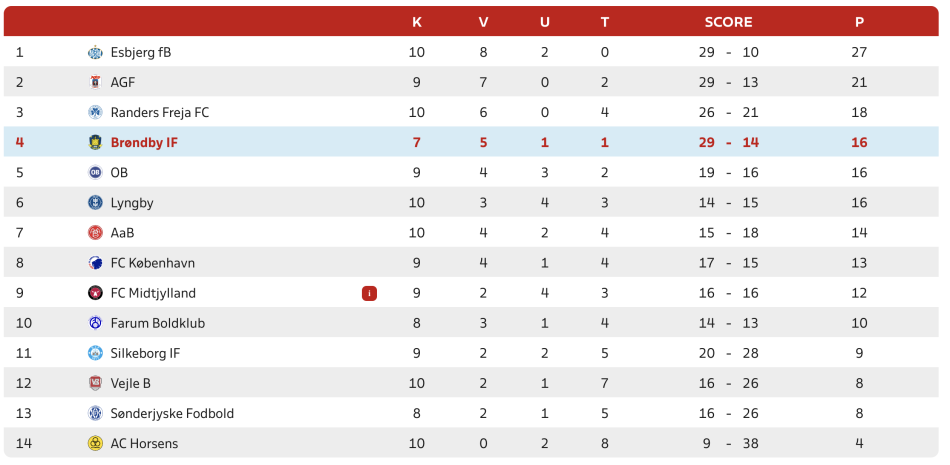Open the Lyngby team link
This screenshot has height=465, width=950.
click(132, 203)
